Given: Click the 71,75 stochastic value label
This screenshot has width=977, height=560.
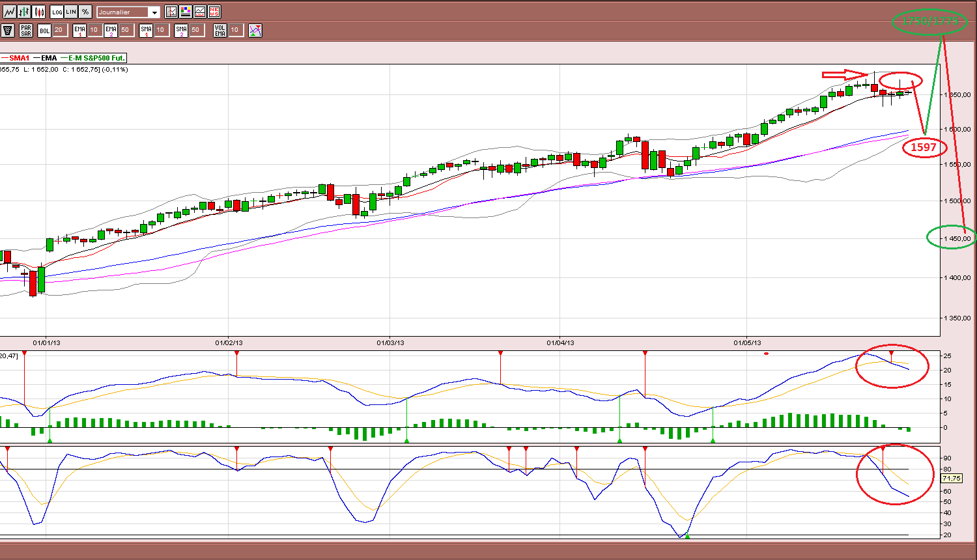Looking at the screenshot, I should point(952,478).
